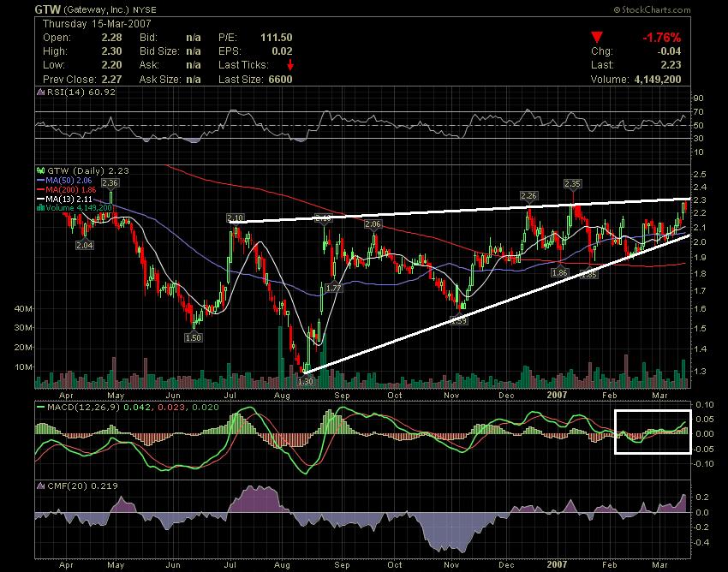
Task: Click the High value 2.30
Action: point(111,51)
